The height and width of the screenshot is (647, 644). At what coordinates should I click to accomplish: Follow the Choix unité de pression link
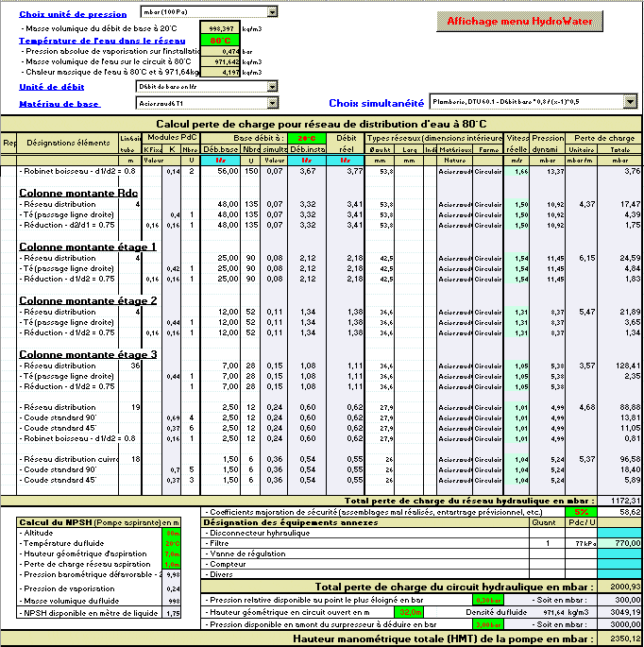click(x=73, y=14)
